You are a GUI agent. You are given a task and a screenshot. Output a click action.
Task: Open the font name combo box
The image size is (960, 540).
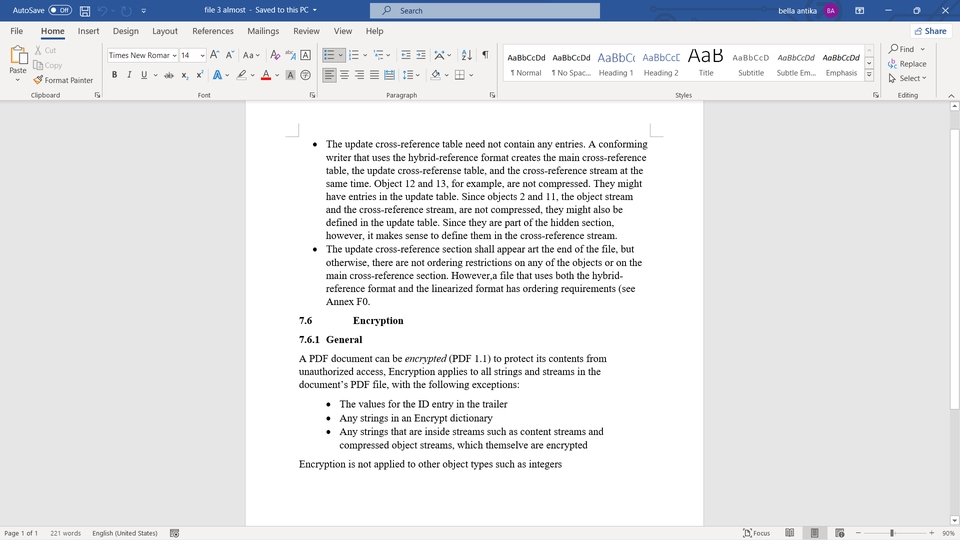click(142, 55)
